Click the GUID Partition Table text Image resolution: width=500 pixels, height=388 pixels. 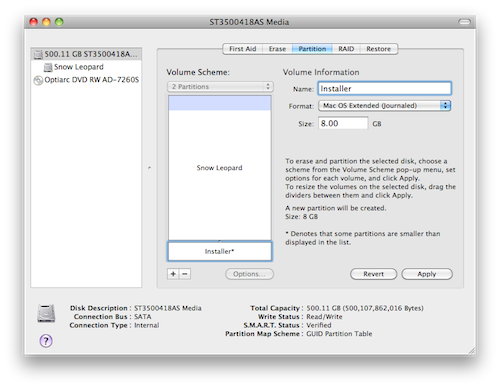339,334
